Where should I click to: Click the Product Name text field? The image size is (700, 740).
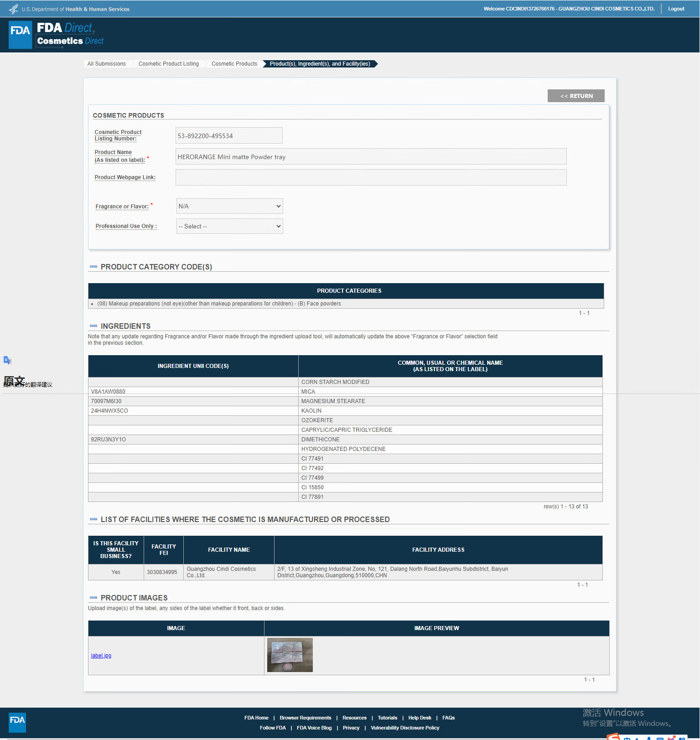371,156
